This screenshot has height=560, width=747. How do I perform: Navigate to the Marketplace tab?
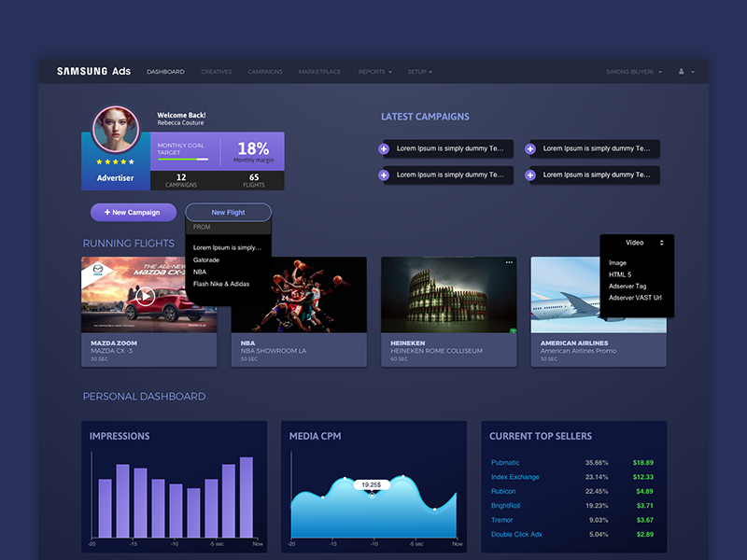pyautogui.click(x=319, y=72)
